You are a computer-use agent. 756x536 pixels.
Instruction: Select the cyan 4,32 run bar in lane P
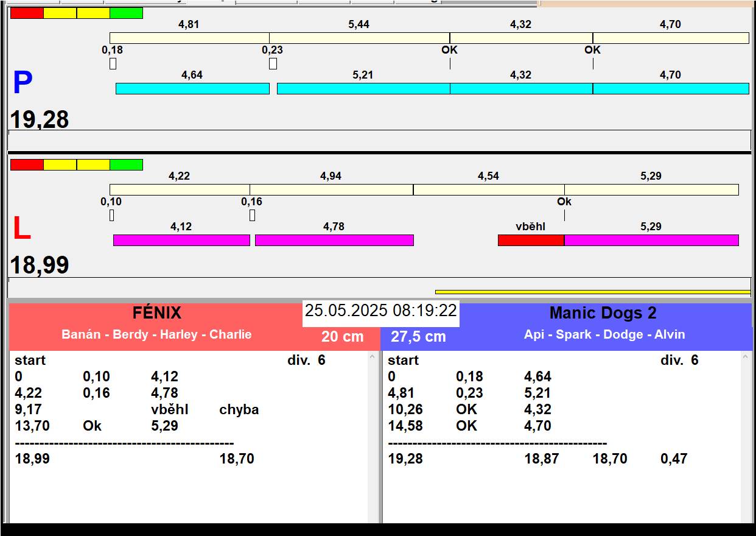coord(522,89)
